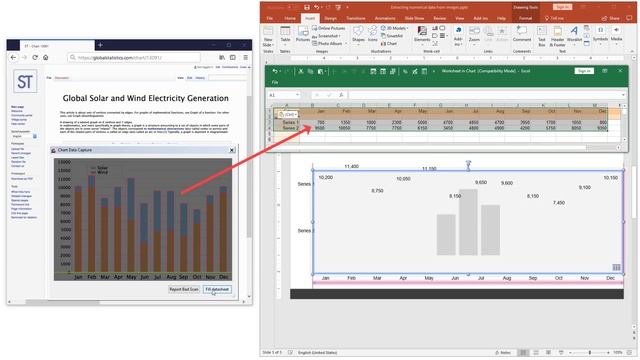
Task: Click the New Slide button in PowerPoint ribbon
Action: coord(268,37)
